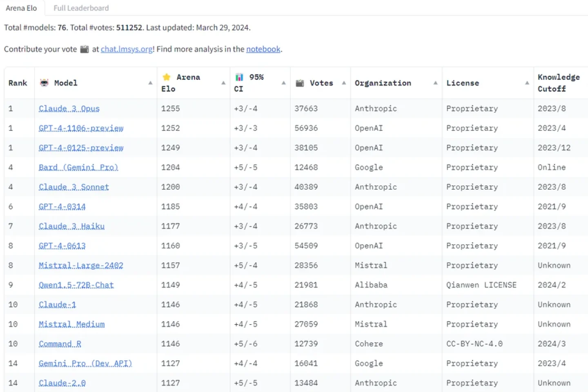Image resolution: width=588 pixels, height=392 pixels.
Task: Sort by Organization column arrow
Action: coord(435,83)
